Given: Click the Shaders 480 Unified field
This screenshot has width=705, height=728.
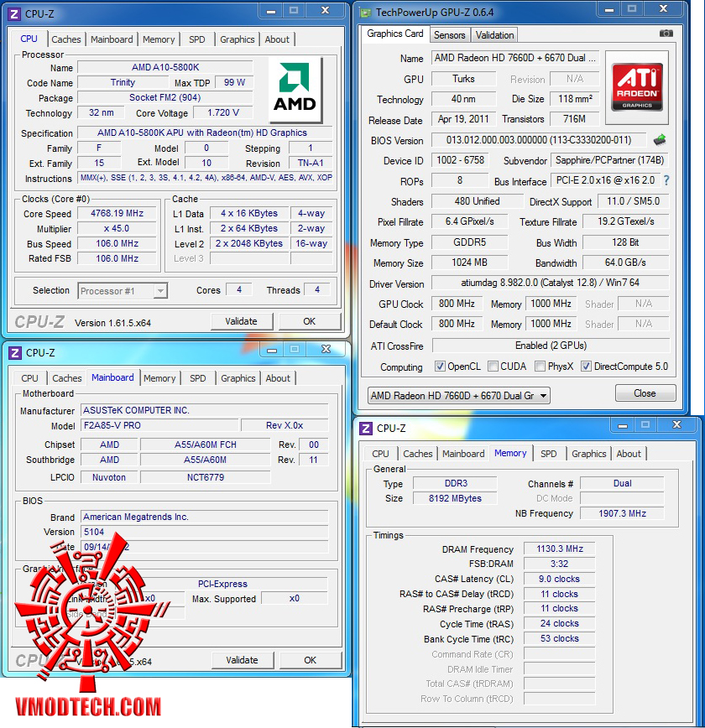Looking at the screenshot, I should tap(478, 201).
